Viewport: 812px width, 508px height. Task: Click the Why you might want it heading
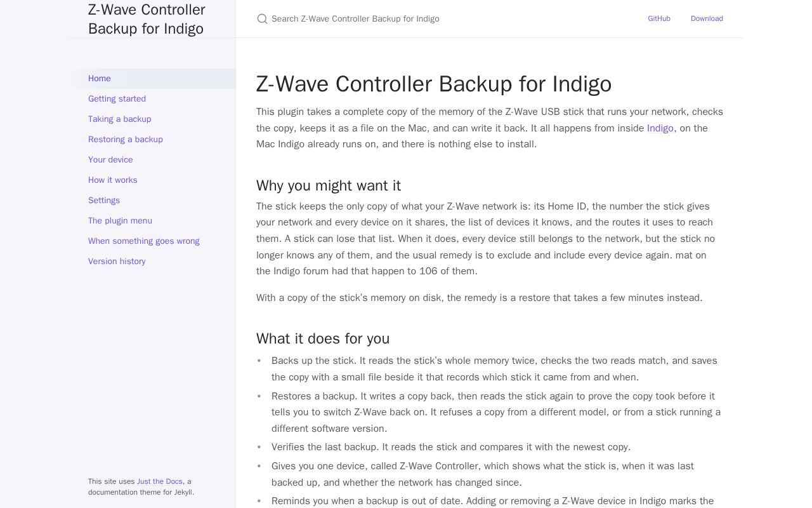point(329,185)
